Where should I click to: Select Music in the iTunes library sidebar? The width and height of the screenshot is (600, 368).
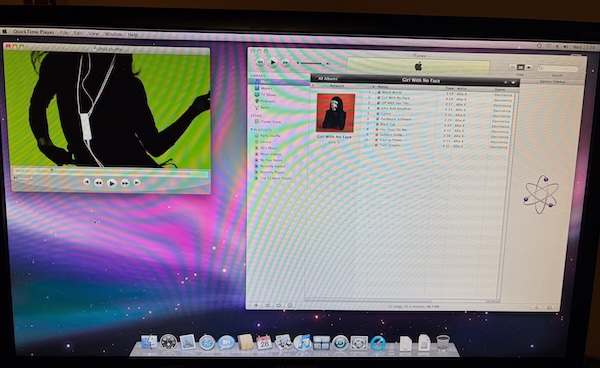coord(279,82)
